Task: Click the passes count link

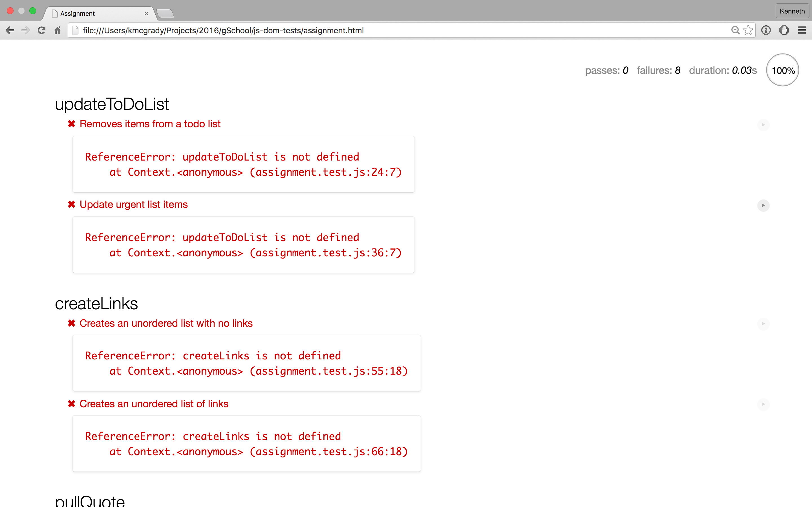Action: coord(606,70)
